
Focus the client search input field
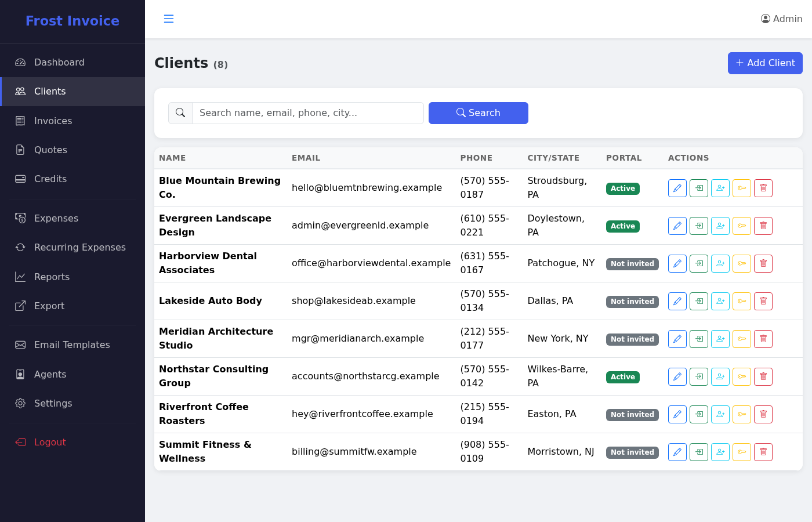click(307, 113)
